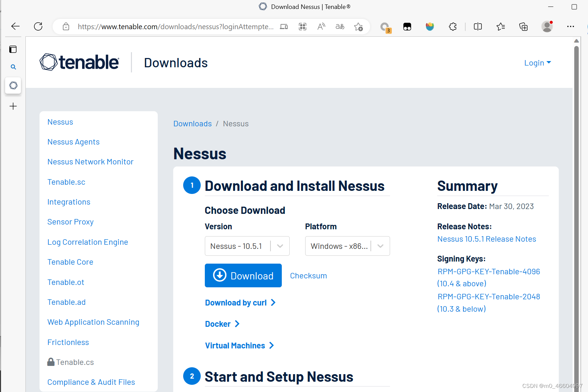The width and height of the screenshot is (588, 392).
Task: Select Nessus in the sidebar menu
Action: coord(60,122)
